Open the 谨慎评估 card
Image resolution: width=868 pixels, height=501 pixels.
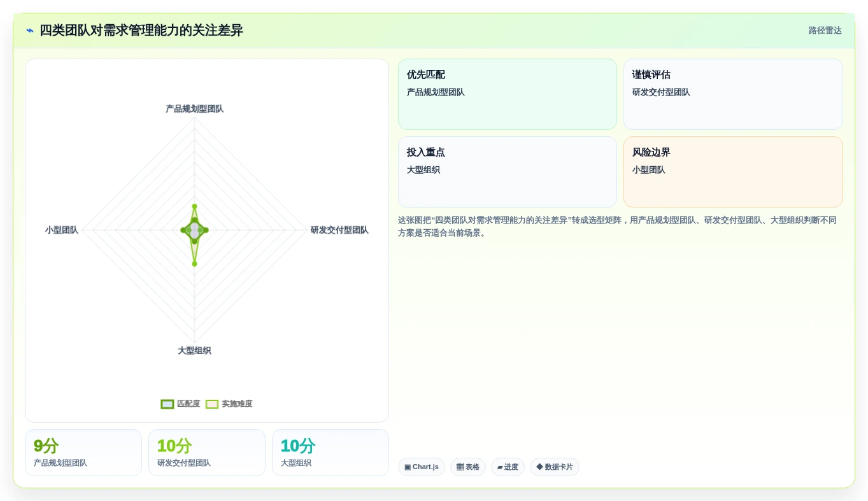[x=733, y=94]
